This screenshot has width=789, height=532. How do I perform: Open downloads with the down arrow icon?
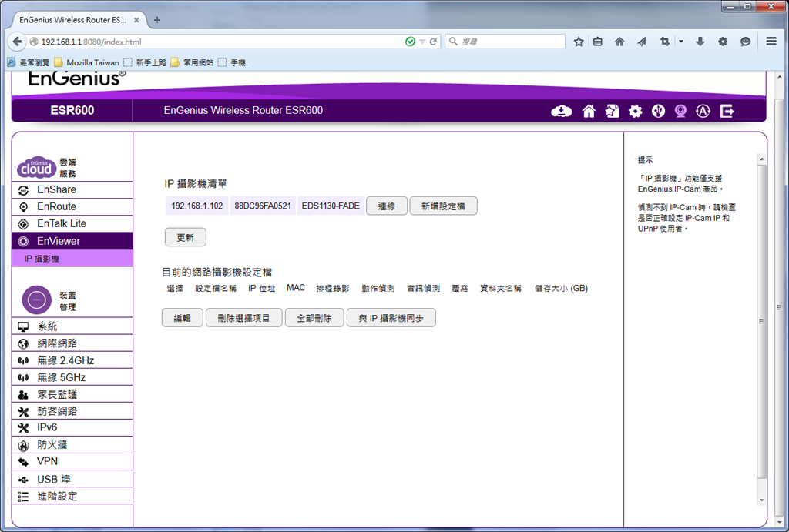[700, 42]
